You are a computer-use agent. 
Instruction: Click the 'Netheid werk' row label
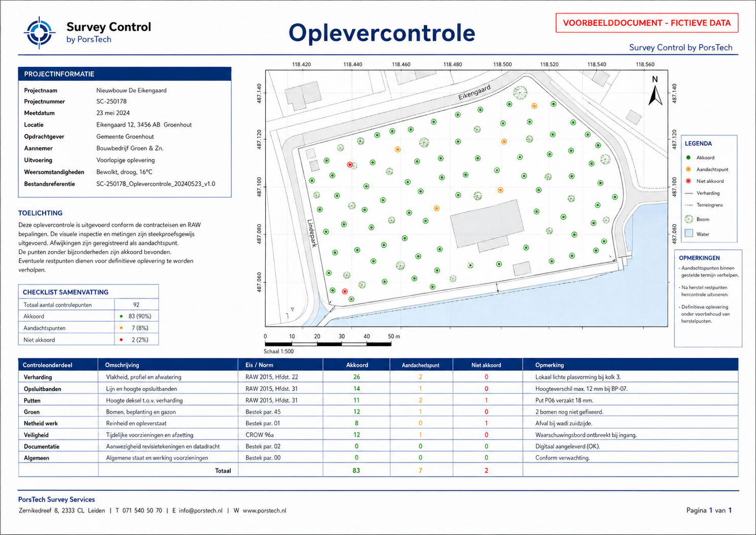pos(41,423)
